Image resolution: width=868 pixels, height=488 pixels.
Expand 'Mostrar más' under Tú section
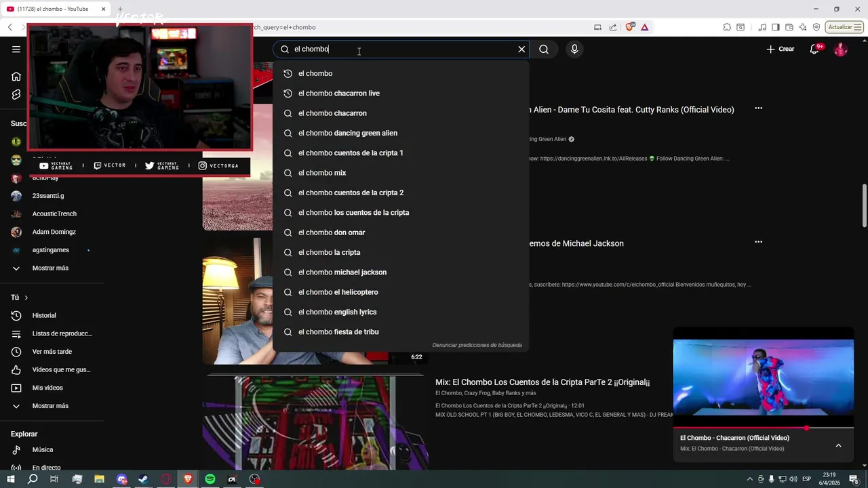point(52,405)
